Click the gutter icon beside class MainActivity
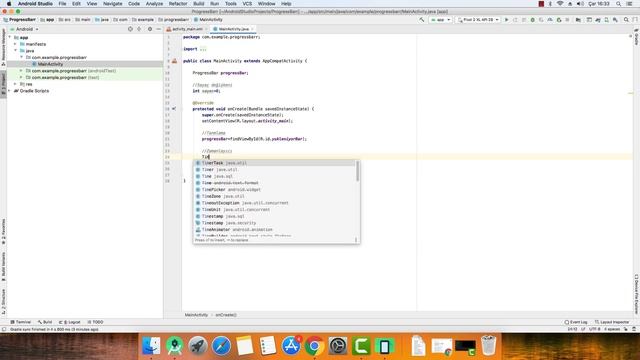Image resolution: width=640 pixels, height=360 pixels. [174, 61]
